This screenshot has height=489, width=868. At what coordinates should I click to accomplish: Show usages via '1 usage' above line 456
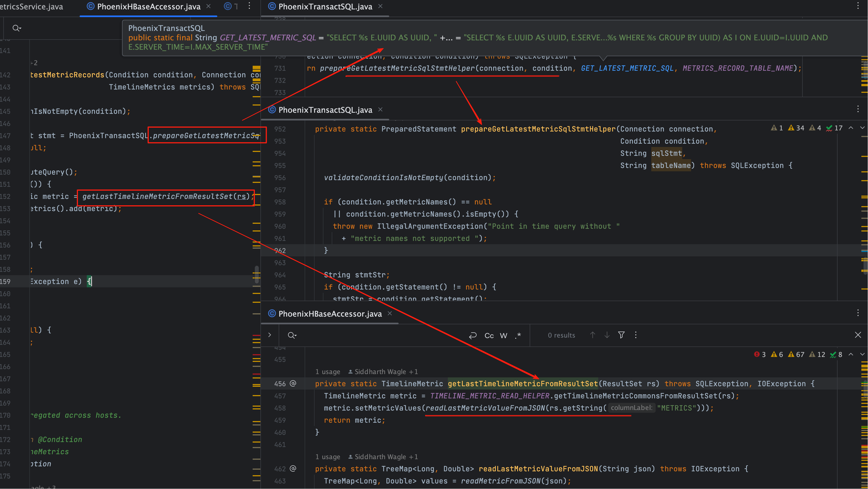[328, 372]
